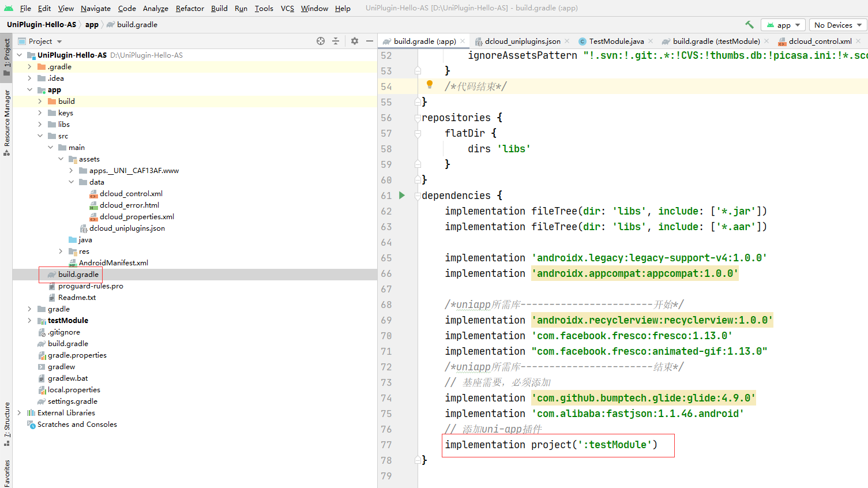Switch to dcloud_control.xml tab
The height and width of the screenshot is (488, 868).
[x=820, y=41]
